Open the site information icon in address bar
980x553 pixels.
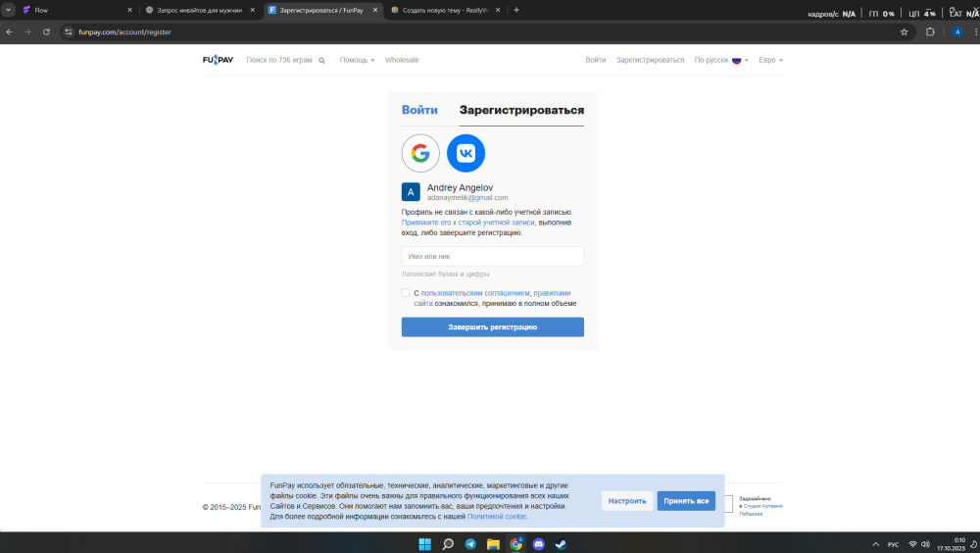click(x=69, y=32)
